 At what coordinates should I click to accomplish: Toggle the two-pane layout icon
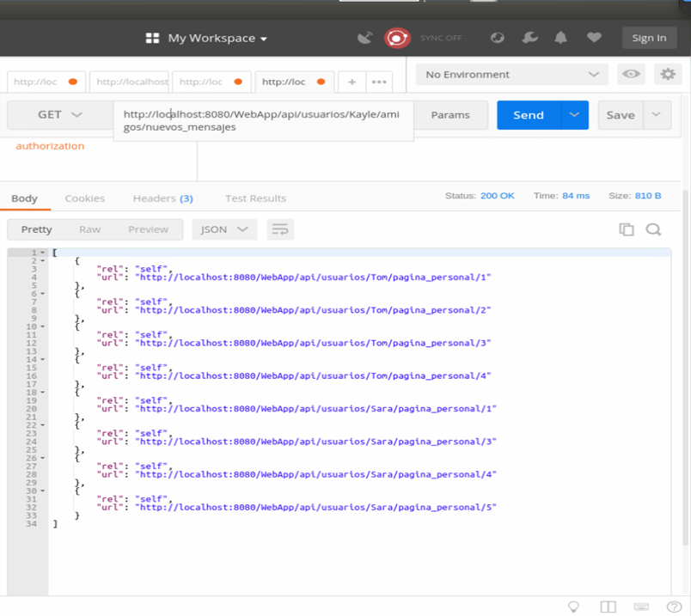click(x=608, y=607)
